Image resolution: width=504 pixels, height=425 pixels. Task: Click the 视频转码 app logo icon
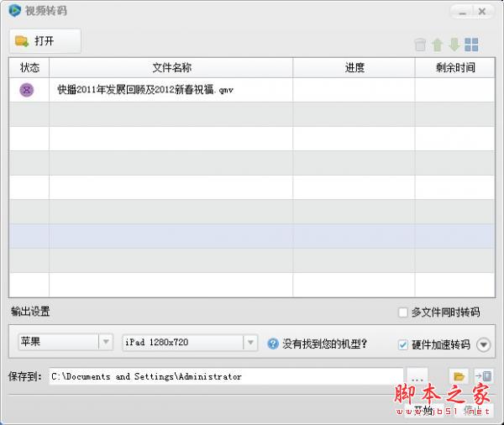coord(14,11)
